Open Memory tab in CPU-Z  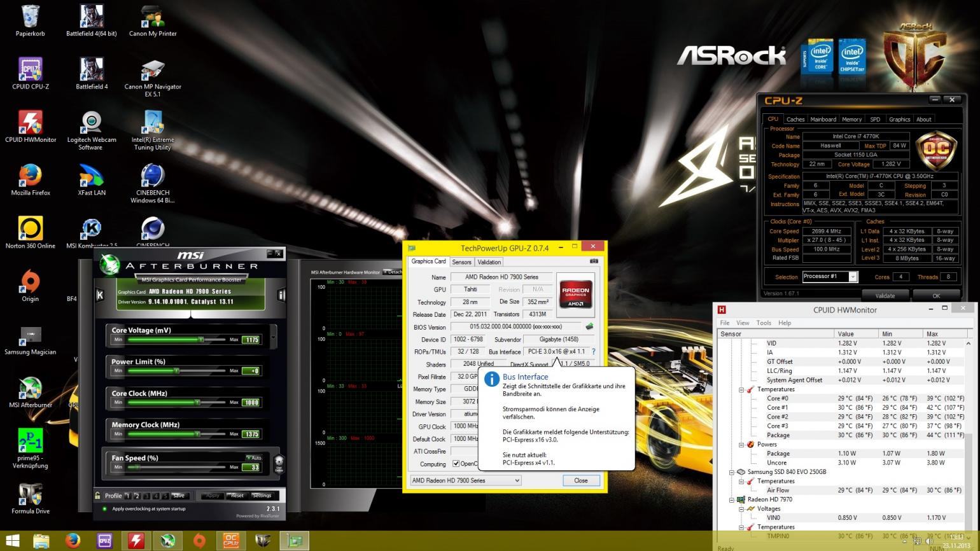[x=851, y=119]
